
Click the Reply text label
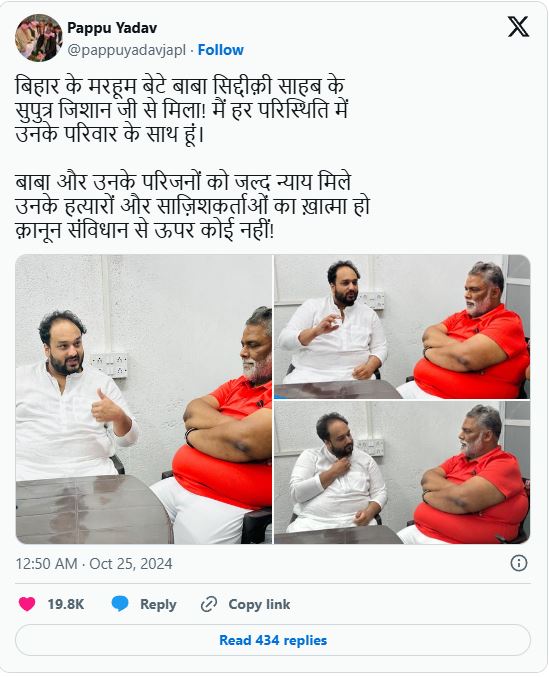pos(158,604)
